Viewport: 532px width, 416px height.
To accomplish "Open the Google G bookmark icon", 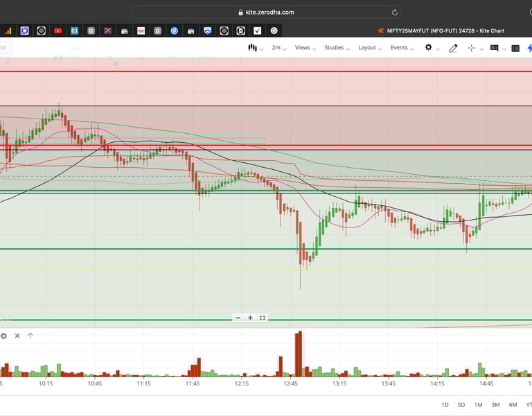I will click(274, 31).
